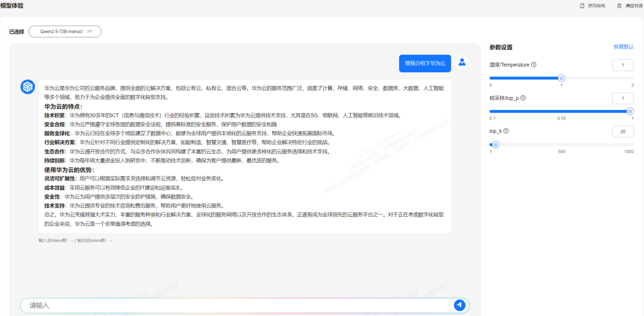Click the assistant model avatar icon
The width and height of the screenshot is (644, 316).
click(x=27, y=87)
